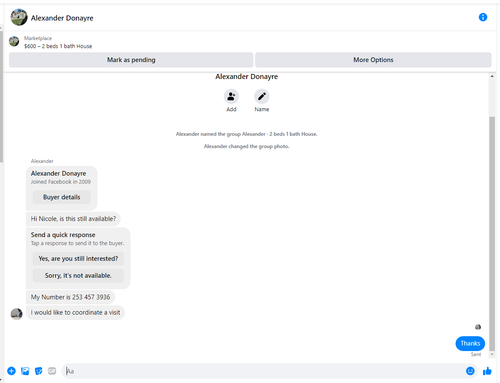View Buyer details

pyautogui.click(x=62, y=197)
